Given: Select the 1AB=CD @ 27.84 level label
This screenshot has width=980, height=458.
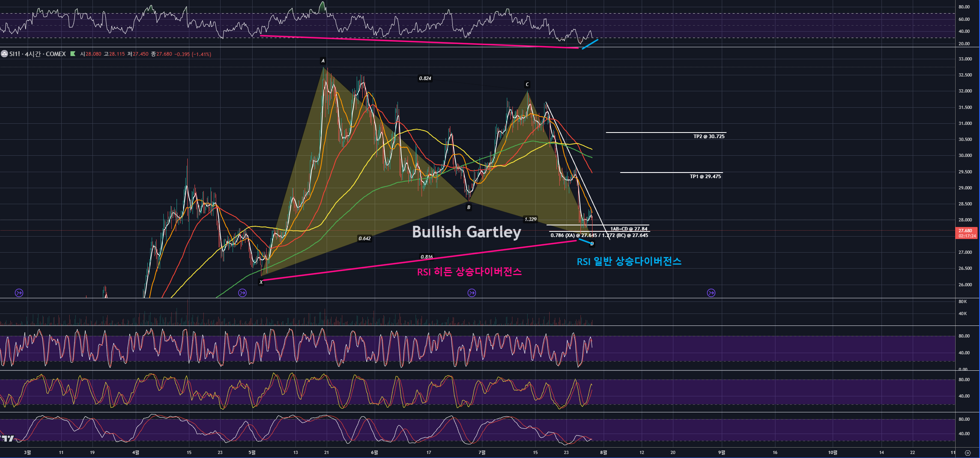Looking at the screenshot, I should click(x=629, y=229).
